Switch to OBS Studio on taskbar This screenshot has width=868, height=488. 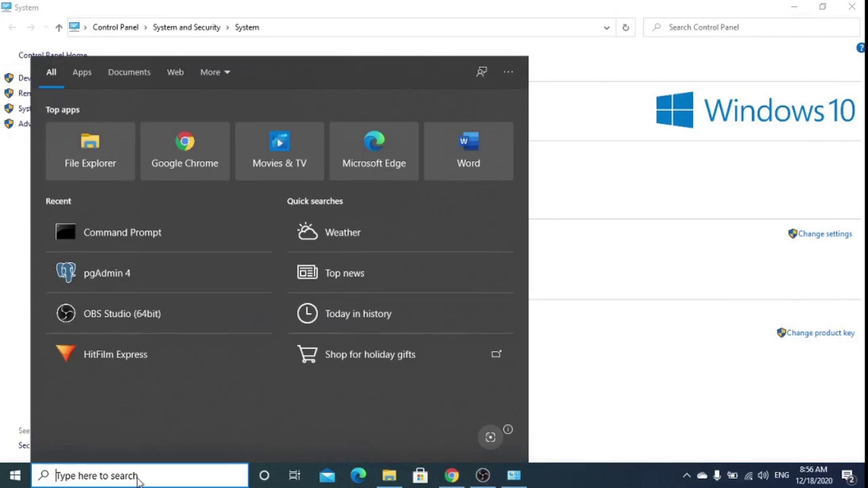pyautogui.click(x=483, y=476)
